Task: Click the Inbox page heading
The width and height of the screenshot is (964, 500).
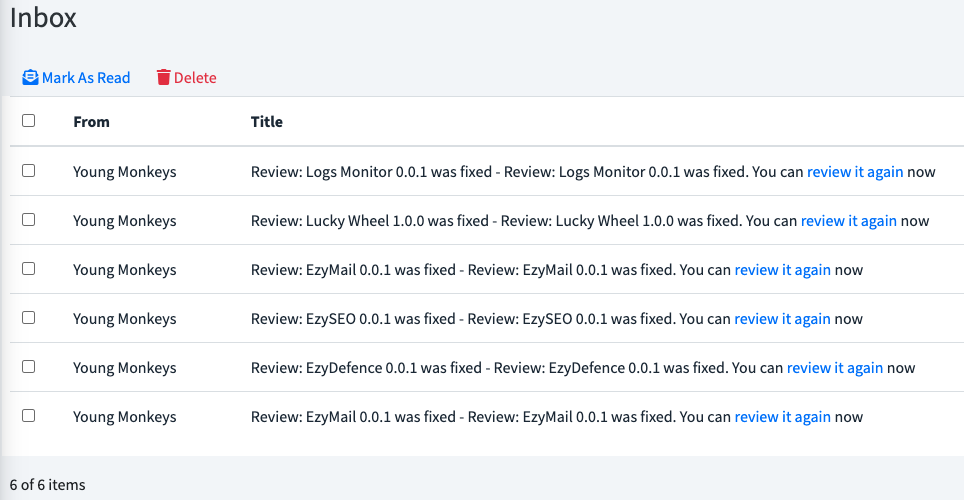Action: (x=43, y=18)
